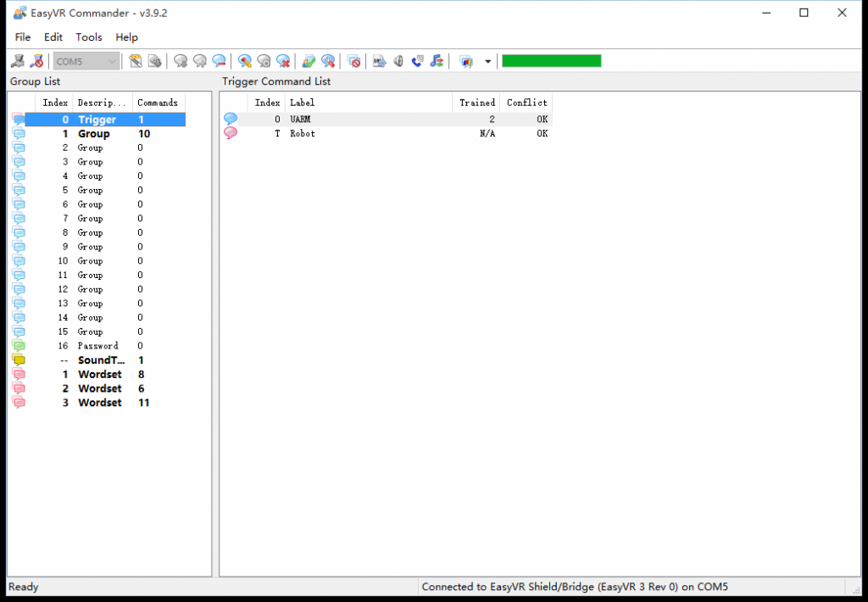
Task: Click the multicolor speech bubble toolbar icon
Action: pyautogui.click(x=467, y=61)
